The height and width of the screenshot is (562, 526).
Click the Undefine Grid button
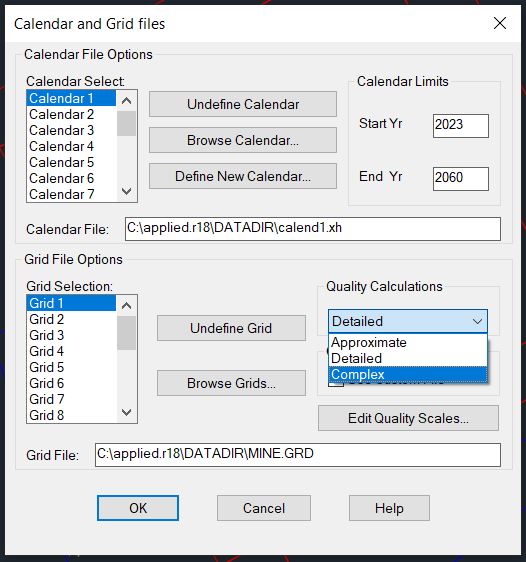[x=231, y=328]
